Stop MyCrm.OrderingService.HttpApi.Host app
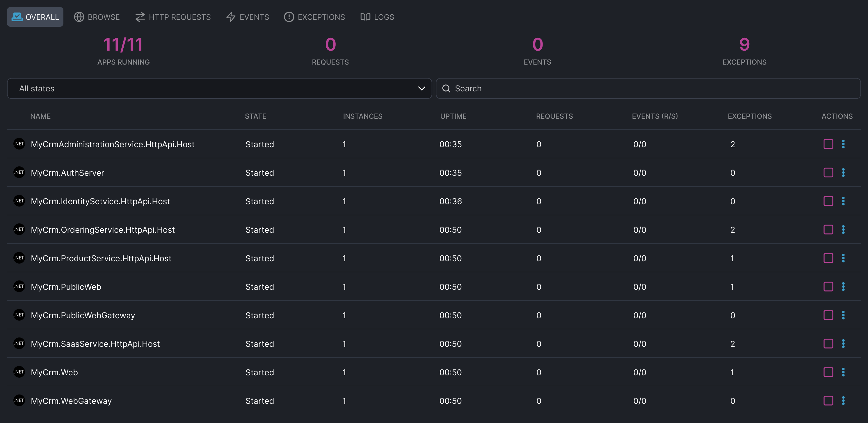This screenshot has width=868, height=423. coord(828,230)
